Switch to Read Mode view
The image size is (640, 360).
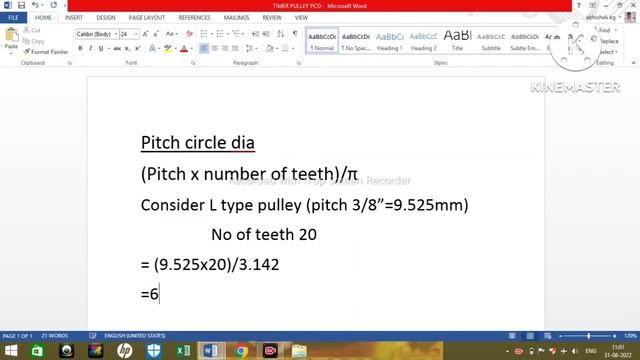512,336
